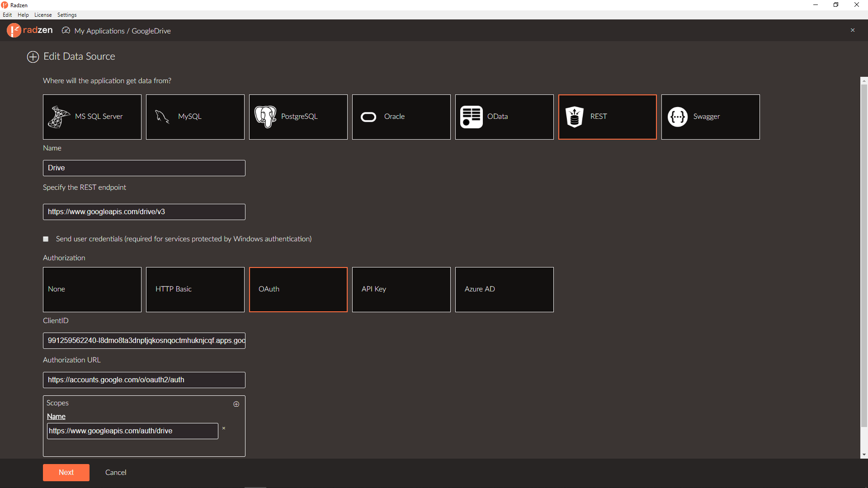The height and width of the screenshot is (488, 868).
Task: Click the vertical scrollbar thumb
Action: (x=864, y=255)
